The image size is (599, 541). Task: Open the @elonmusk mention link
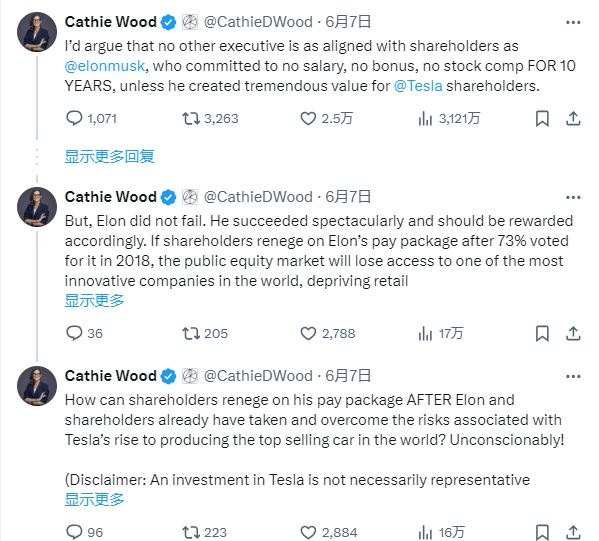105,66
